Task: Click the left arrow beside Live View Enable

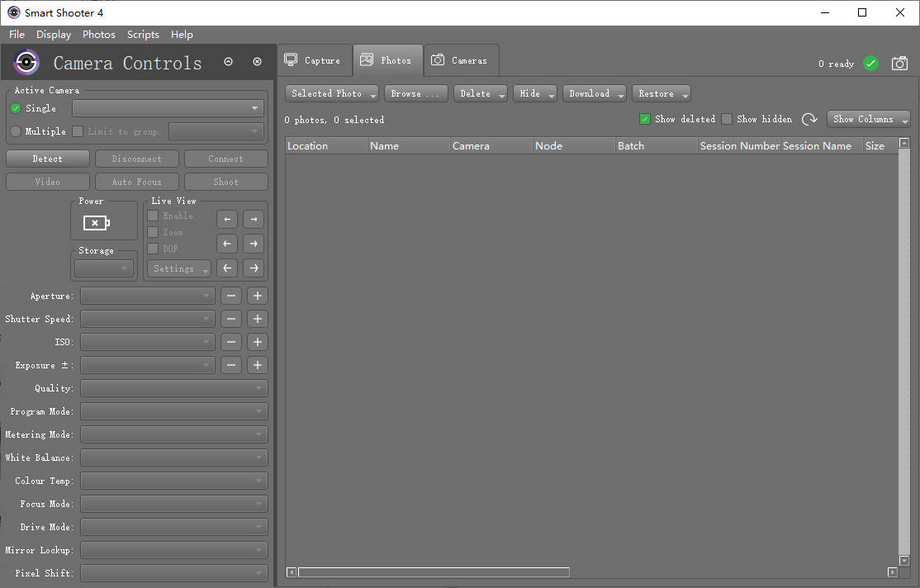Action: point(227,220)
